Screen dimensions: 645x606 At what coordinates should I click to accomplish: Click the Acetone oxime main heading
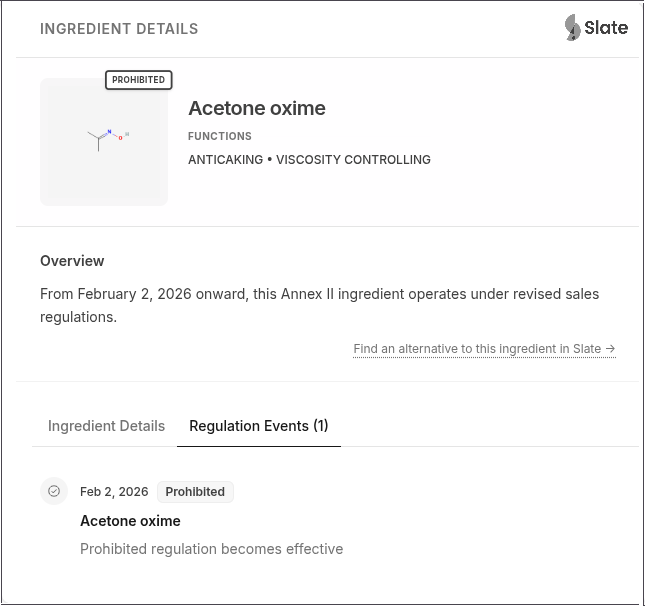[256, 108]
